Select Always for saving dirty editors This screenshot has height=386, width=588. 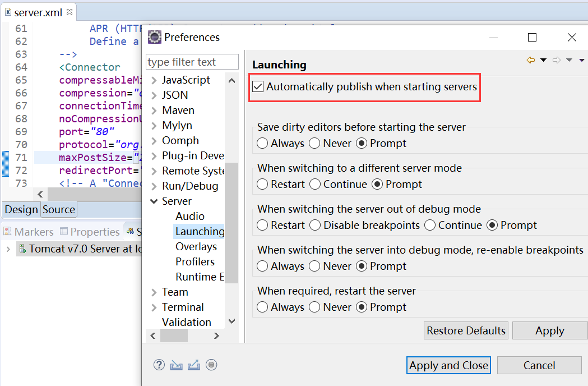[x=262, y=143]
